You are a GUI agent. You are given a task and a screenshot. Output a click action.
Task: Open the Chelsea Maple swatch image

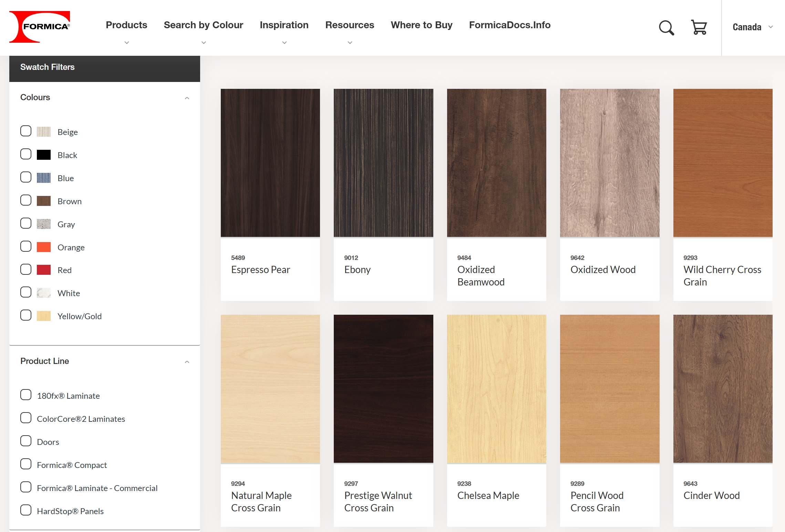coord(497,389)
